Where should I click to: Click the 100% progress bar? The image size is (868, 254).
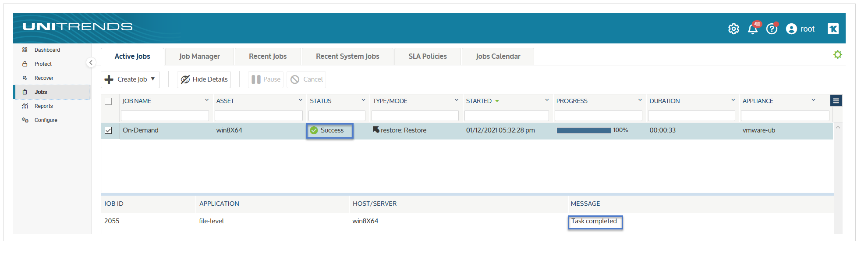584,130
